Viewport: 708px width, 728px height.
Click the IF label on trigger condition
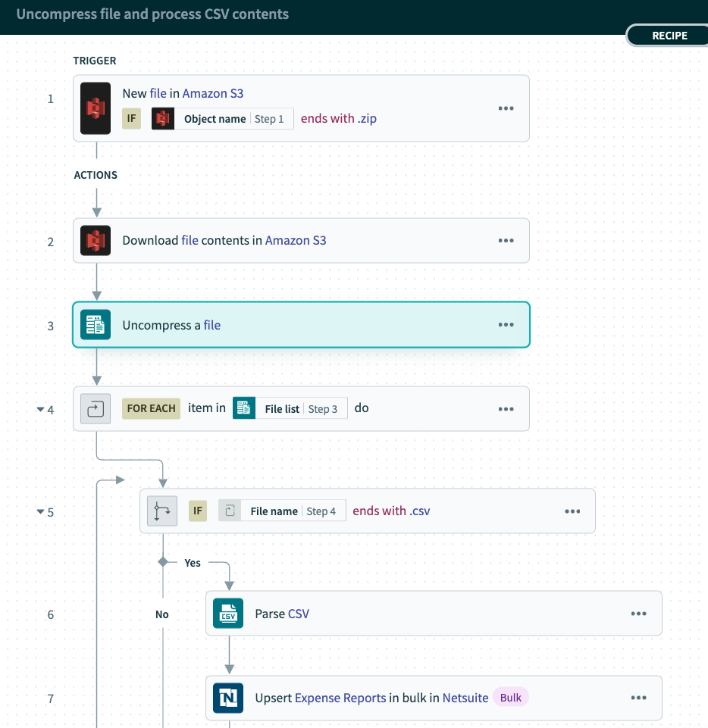(x=131, y=118)
